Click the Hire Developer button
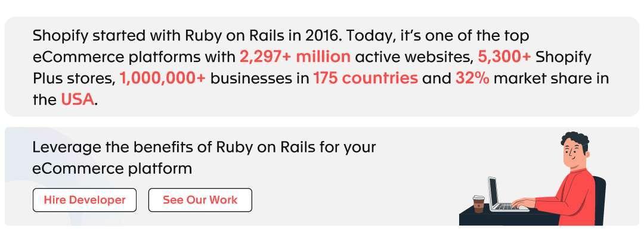 [x=85, y=200]
